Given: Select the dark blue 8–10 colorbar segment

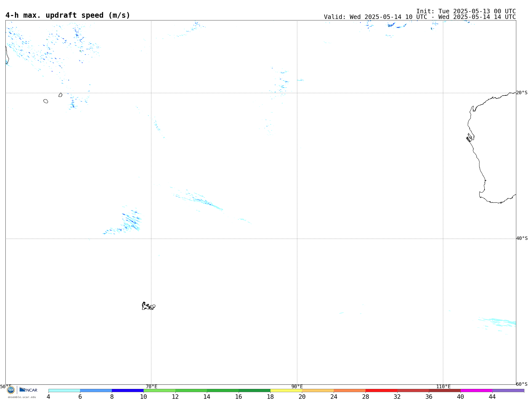Looking at the screenshot, I should [128, 390].
